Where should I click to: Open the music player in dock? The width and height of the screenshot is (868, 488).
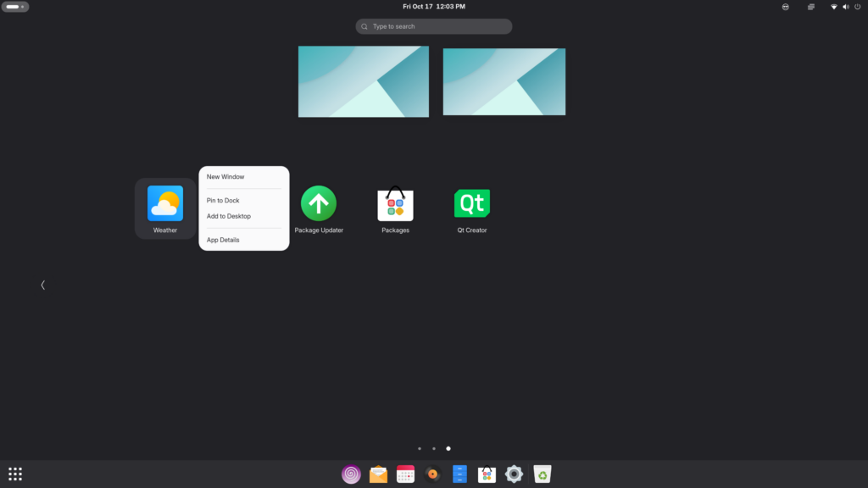tap(432, 474)
